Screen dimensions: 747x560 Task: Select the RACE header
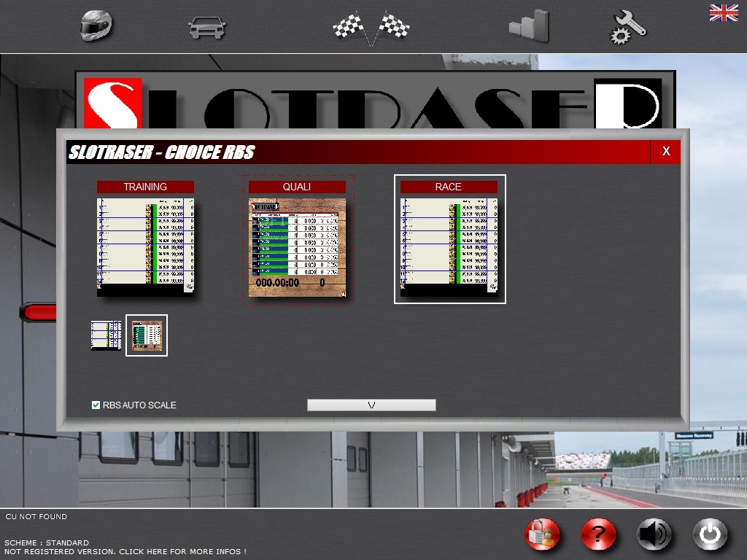click(x=449, y=187)
